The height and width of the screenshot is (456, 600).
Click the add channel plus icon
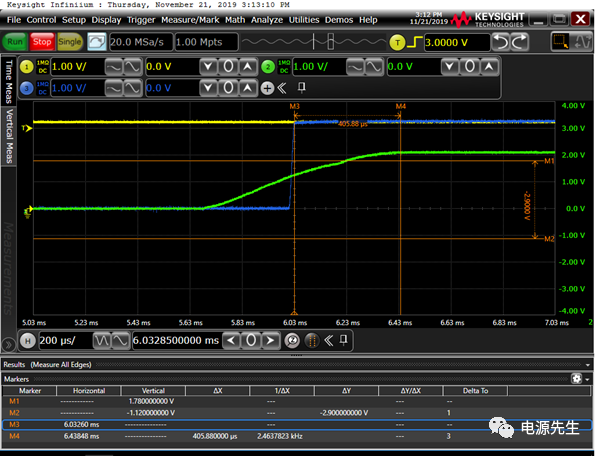(267, 87)
